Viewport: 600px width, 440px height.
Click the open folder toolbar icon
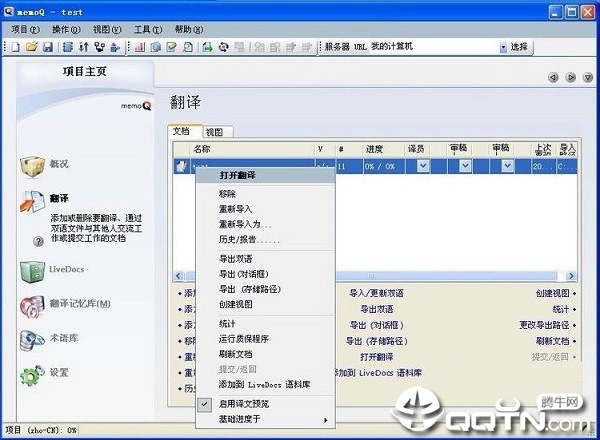pyautogui.click(x=32, y=47)
